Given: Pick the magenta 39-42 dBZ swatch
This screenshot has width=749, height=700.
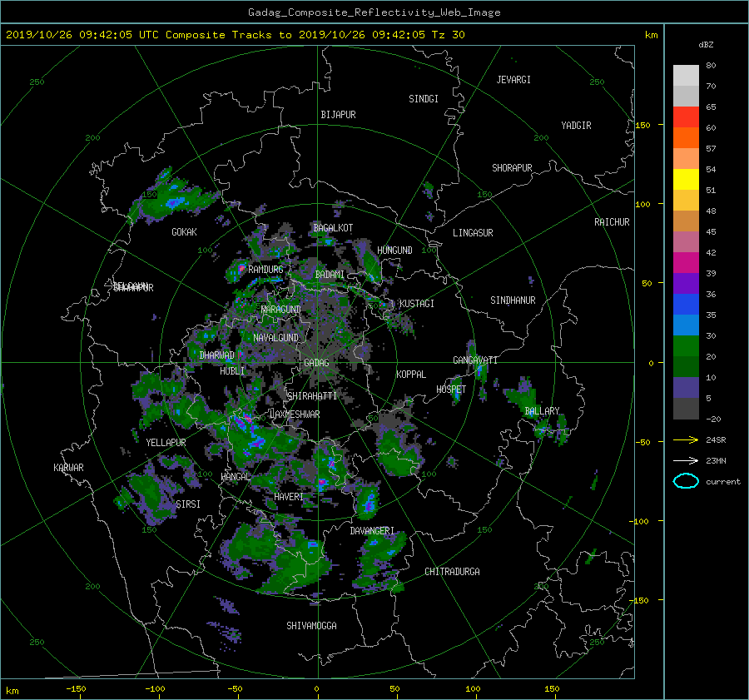Looking at the screenshot, I should tap(686, 262).
